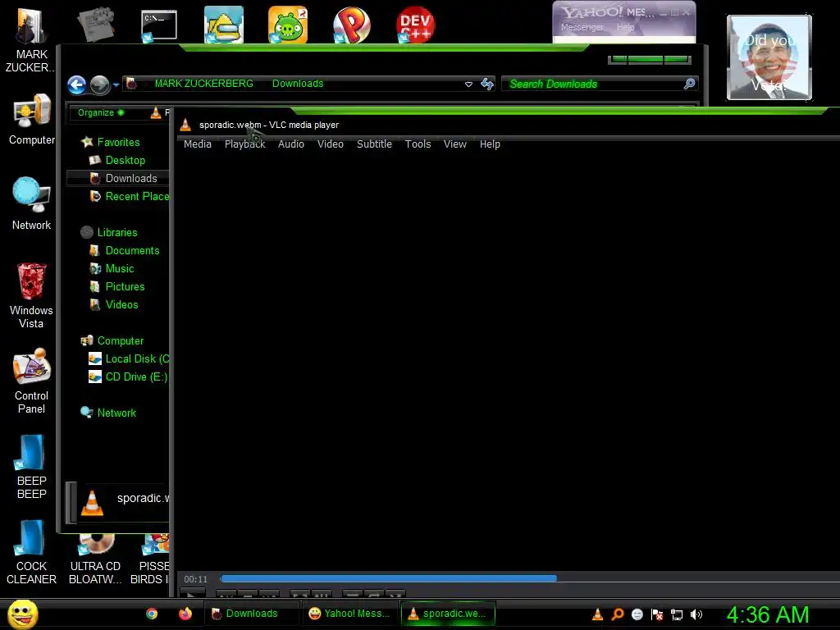Click Downloads in the address breadcrumb
Screen dimensions: 840x630
(x=298, y=84)
